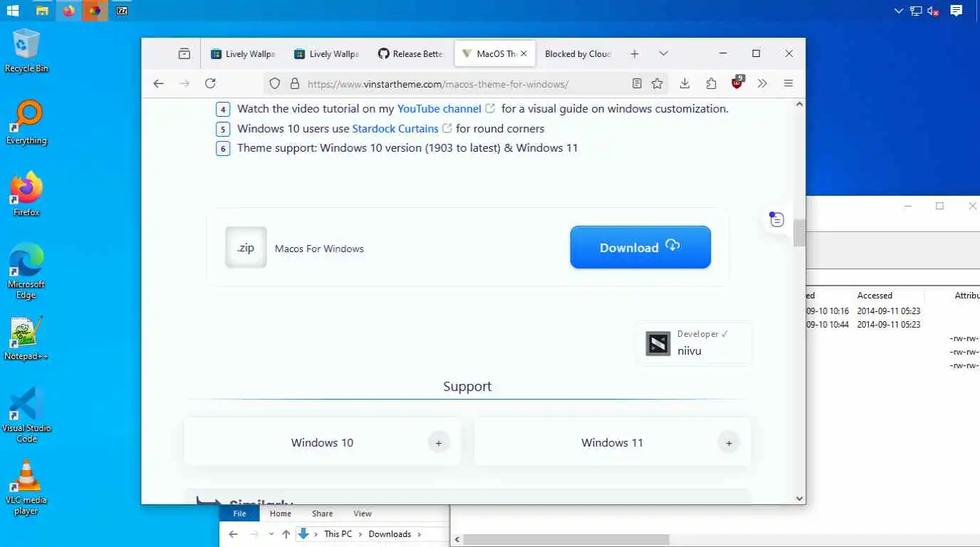The image size is (980, 547).
Task: Select the Notepad++ desktop shortcut
Action: tap(26, 338)
